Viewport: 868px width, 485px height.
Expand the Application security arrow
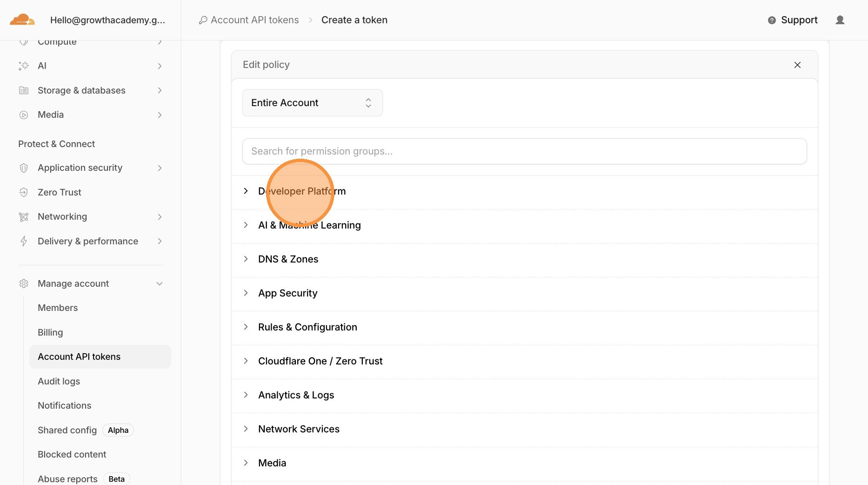(x=160, y=168)
